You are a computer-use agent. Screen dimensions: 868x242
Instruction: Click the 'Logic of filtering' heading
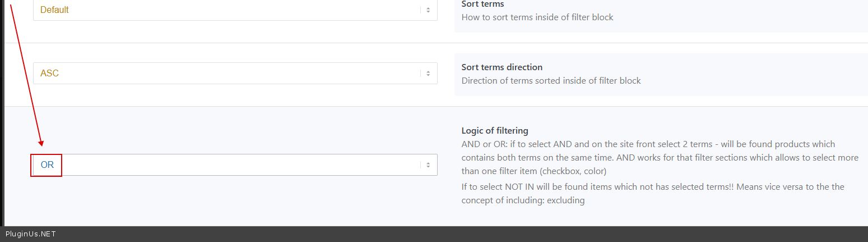495,131
